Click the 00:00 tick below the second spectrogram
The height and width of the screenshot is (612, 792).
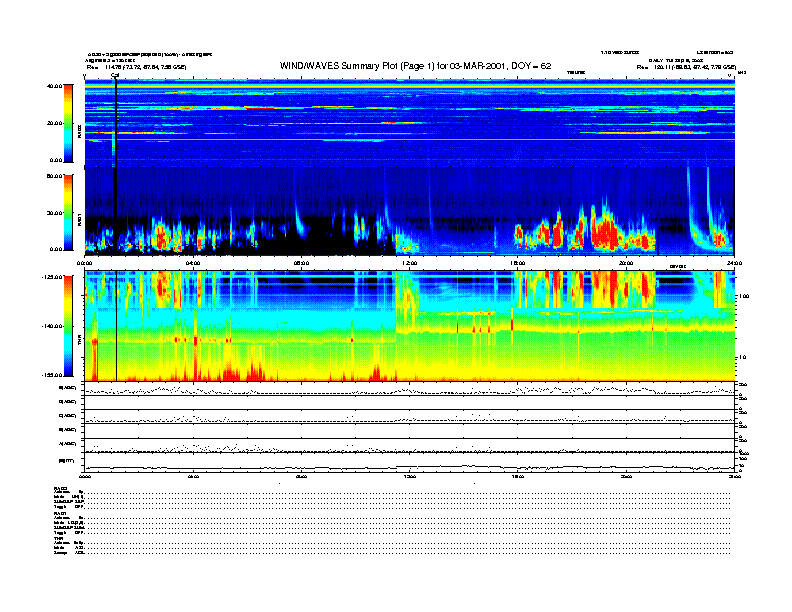(x=84, y=263)
